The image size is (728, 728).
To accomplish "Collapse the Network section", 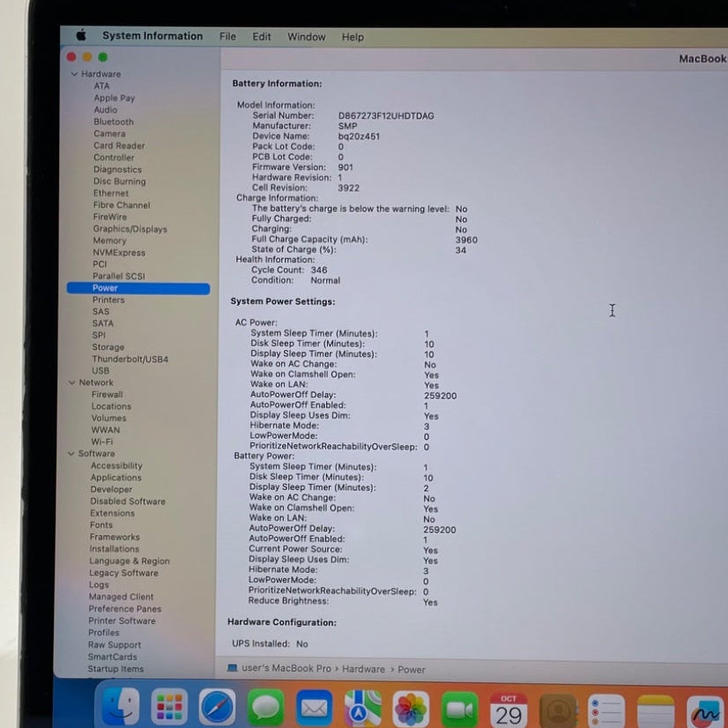I will pos(71,383).
